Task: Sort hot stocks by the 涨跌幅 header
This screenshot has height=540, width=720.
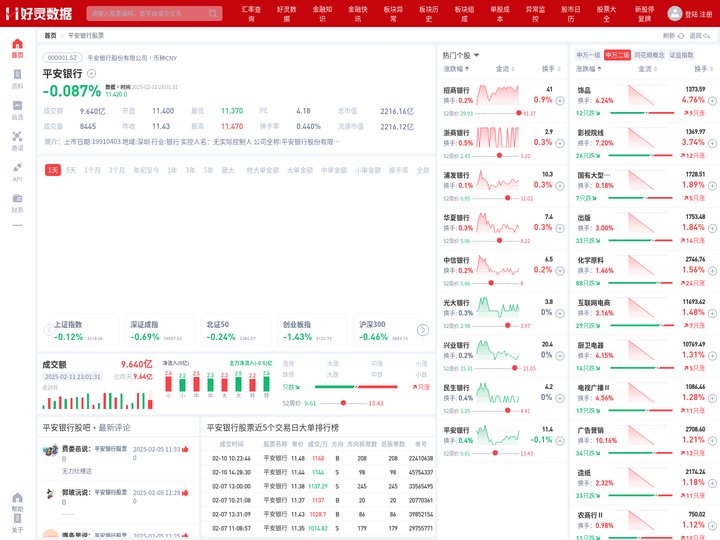Action: (x=456, y=69)
